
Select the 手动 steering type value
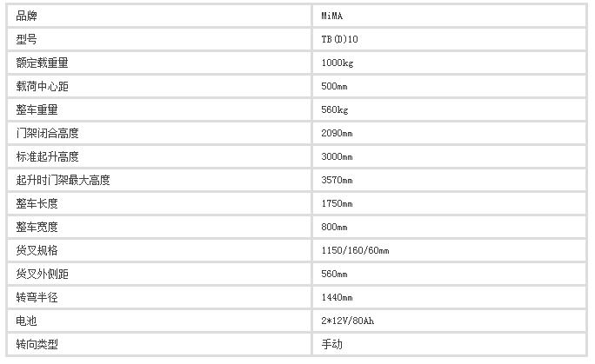click(332, 345)
